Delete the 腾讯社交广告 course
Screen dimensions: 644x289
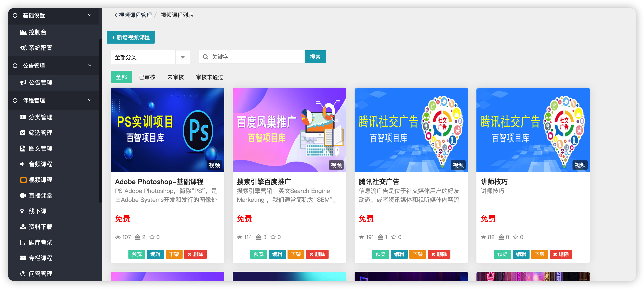[439, 254]
